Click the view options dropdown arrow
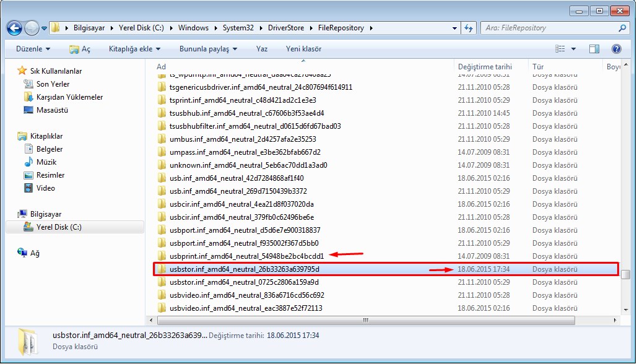This screenshot has height=364, width=637. [573, 49]
